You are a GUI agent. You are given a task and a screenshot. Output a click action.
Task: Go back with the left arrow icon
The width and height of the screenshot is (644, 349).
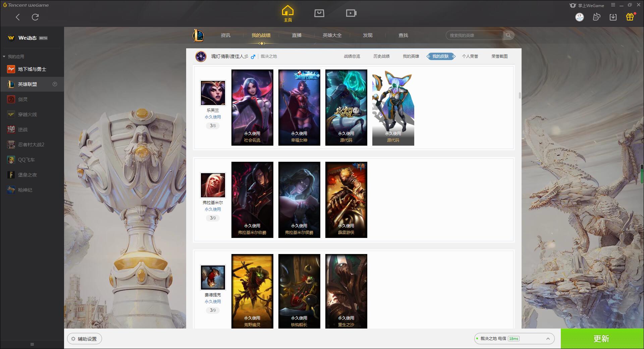pyautogui.click(x=18, y=17)
